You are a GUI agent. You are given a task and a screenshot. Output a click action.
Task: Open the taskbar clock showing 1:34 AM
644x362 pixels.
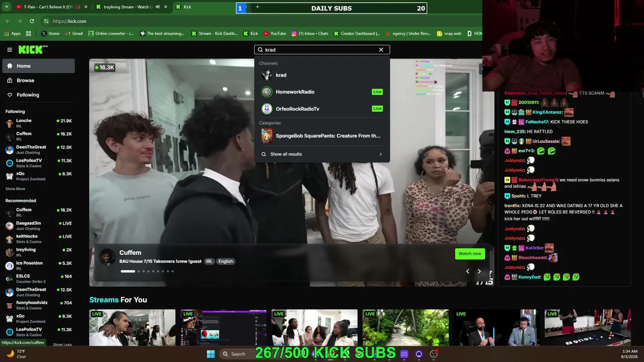[629, 354]
